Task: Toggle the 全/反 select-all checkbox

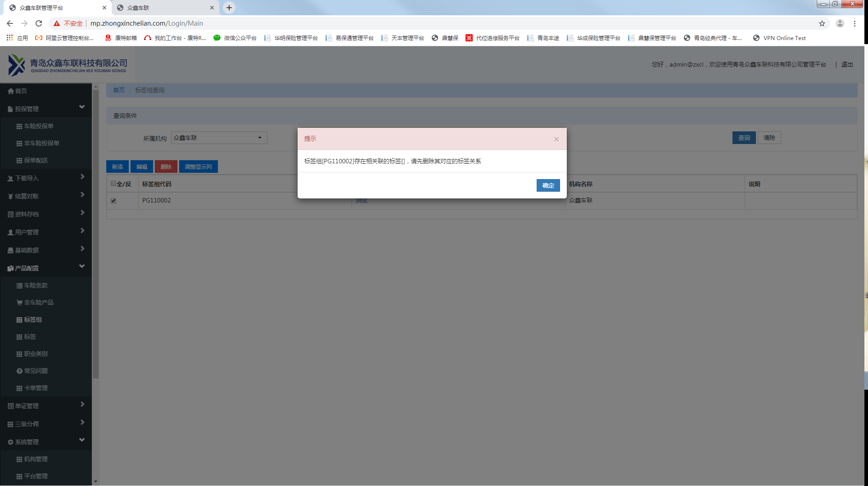Action: (113, 184)
